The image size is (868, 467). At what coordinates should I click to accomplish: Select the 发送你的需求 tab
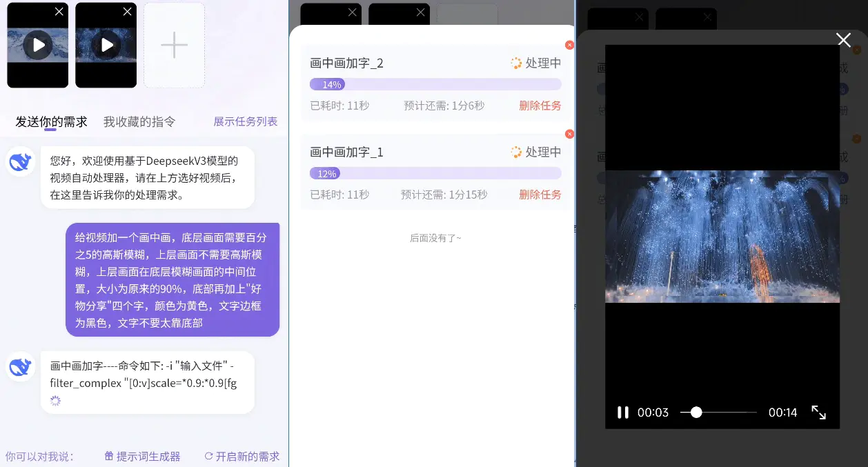pyautogui.click(x=50, y=121)
